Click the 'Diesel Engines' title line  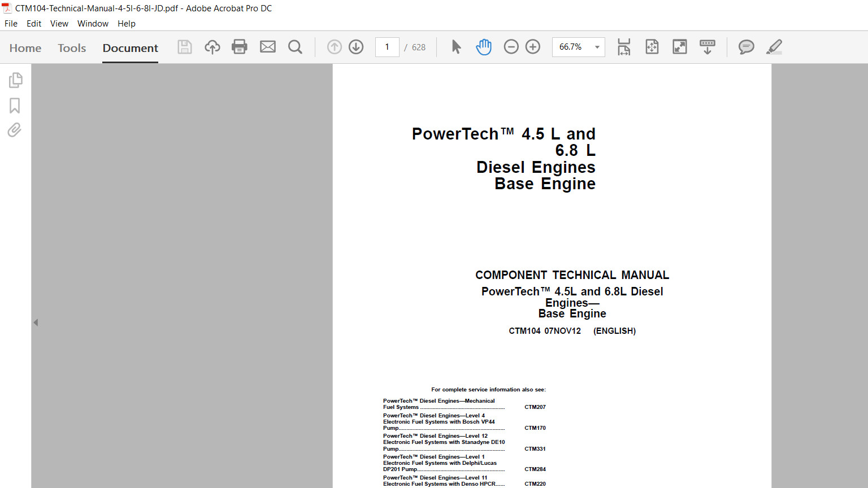[x=536, y=167]
